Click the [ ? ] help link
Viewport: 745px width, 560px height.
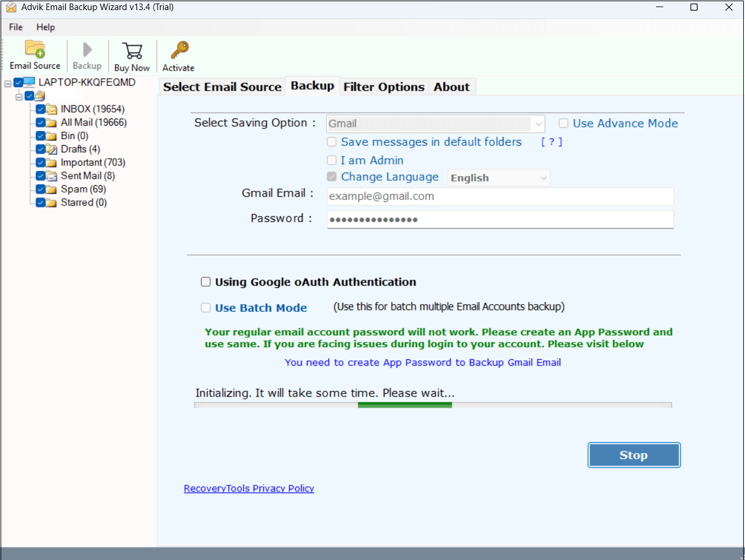point(551,142)
